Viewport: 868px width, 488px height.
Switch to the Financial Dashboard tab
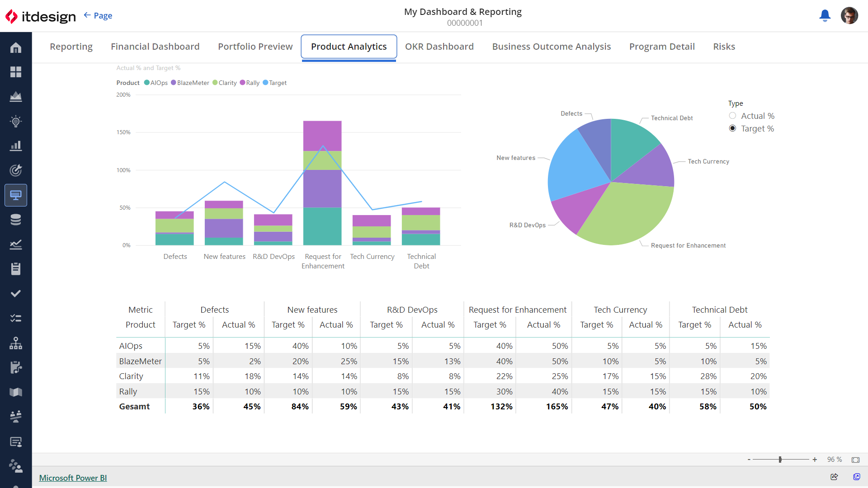coord(155,47)
